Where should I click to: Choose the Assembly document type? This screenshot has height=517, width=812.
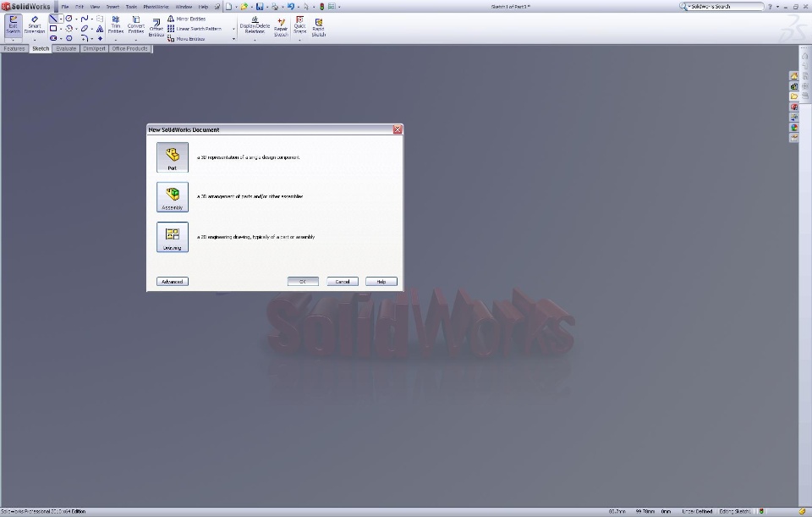[x=173, y=197]
